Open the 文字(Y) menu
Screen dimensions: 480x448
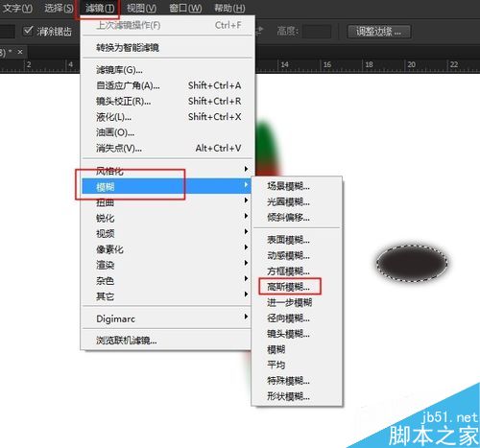[17, 8]
